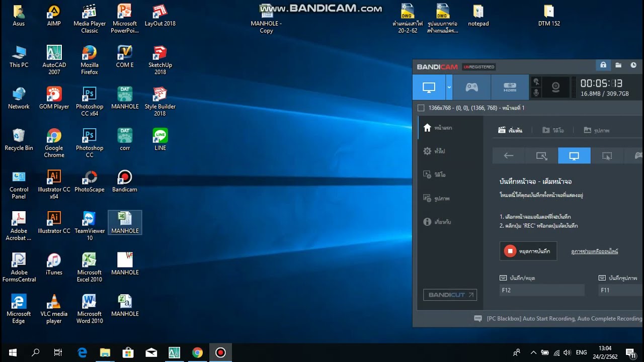Click the 00:05:13 recording timer
Screen dimensions: 644x362
point(601,83)
